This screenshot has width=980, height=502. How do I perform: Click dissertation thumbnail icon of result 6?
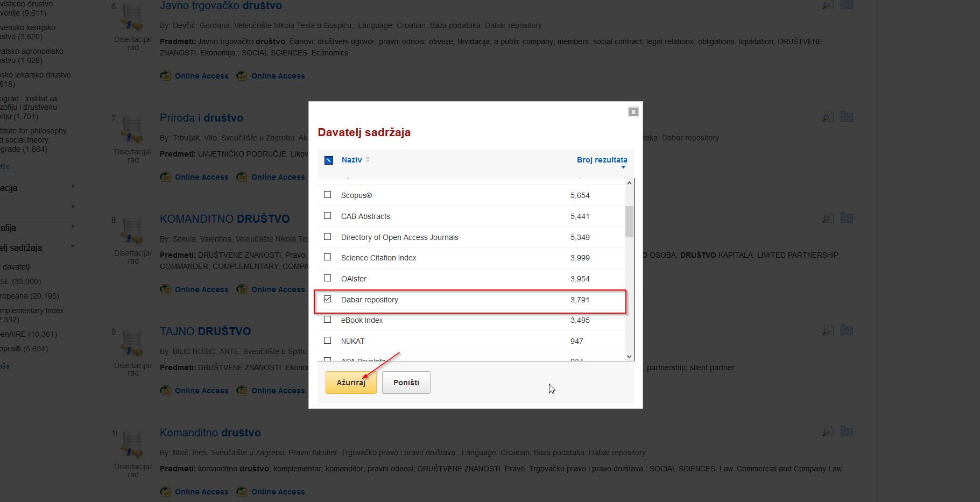(132, 18)
